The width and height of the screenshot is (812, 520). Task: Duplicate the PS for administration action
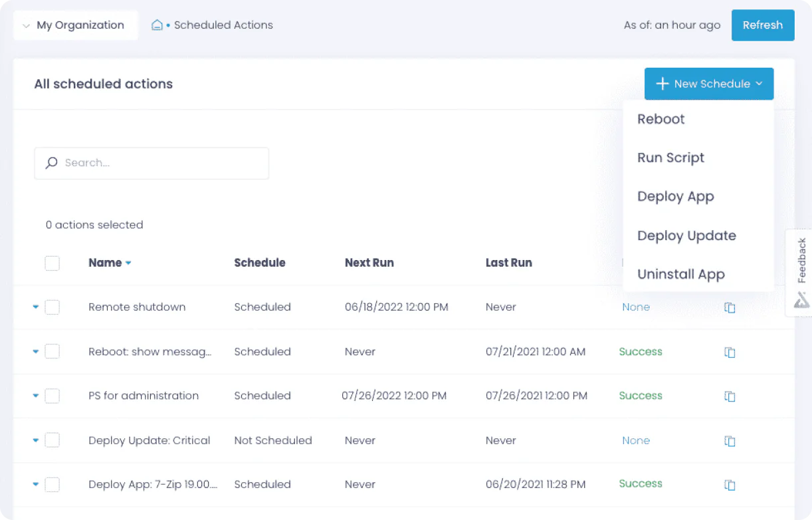tap(730, 396)
